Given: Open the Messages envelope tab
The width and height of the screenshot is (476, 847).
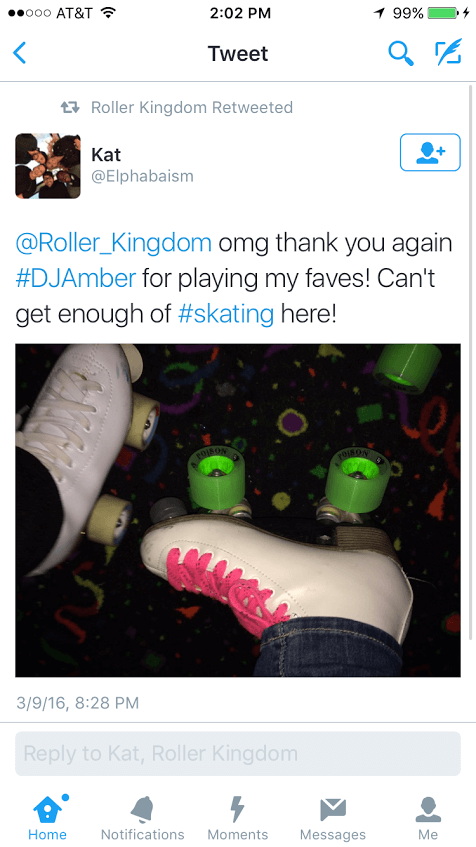Looking at the screenshot, I should pyautogui.click(x=333, y=817).
